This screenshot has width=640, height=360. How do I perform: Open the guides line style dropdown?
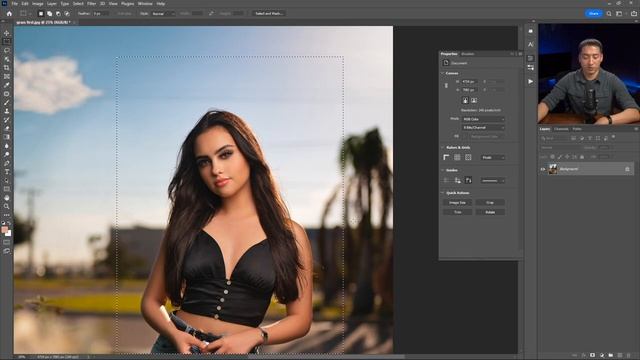click(493, 180)
